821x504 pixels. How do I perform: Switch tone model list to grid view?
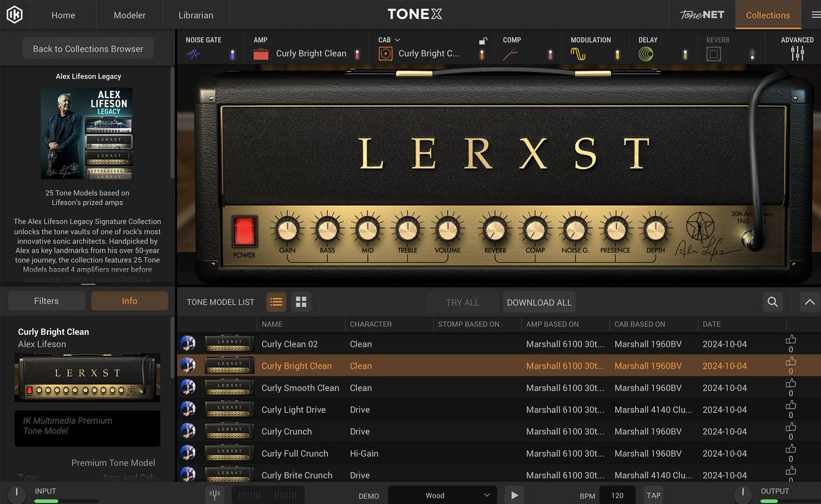[301, 302]
